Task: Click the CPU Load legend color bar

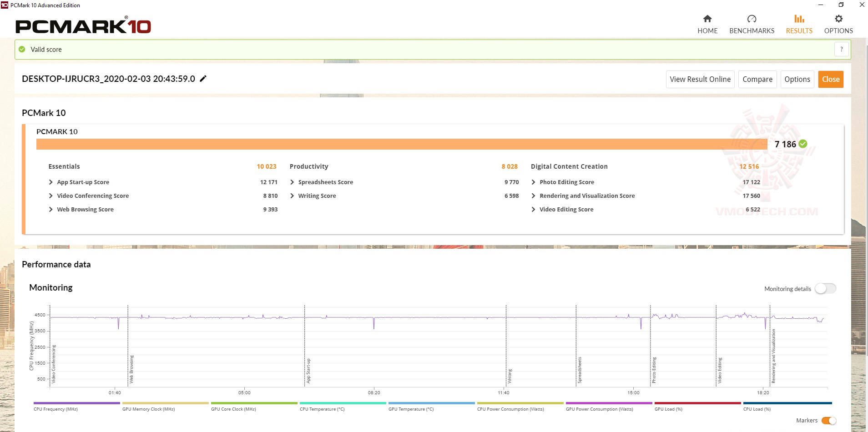Action: pyautogui.click(x=787, y=403)
